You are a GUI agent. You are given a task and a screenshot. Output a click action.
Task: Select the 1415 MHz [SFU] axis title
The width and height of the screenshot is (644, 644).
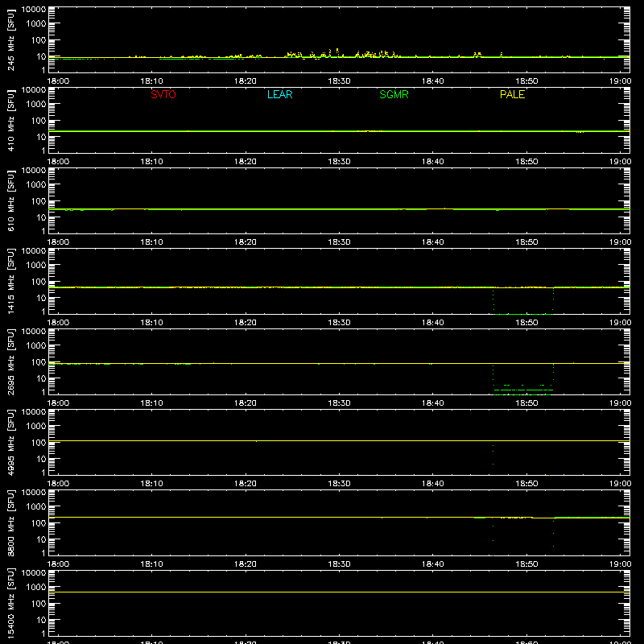click(x=10, y=282)
